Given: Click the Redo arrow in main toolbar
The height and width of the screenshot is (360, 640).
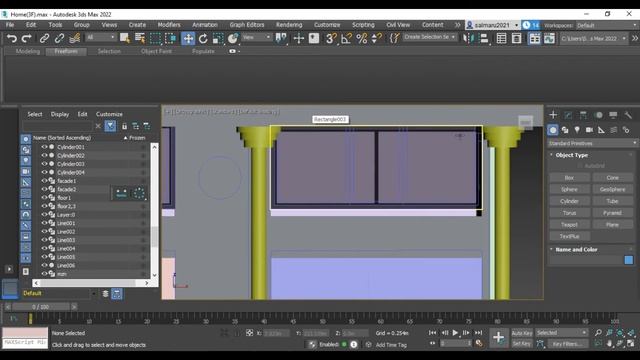Looking at the screenshot, I should [27, 38].
